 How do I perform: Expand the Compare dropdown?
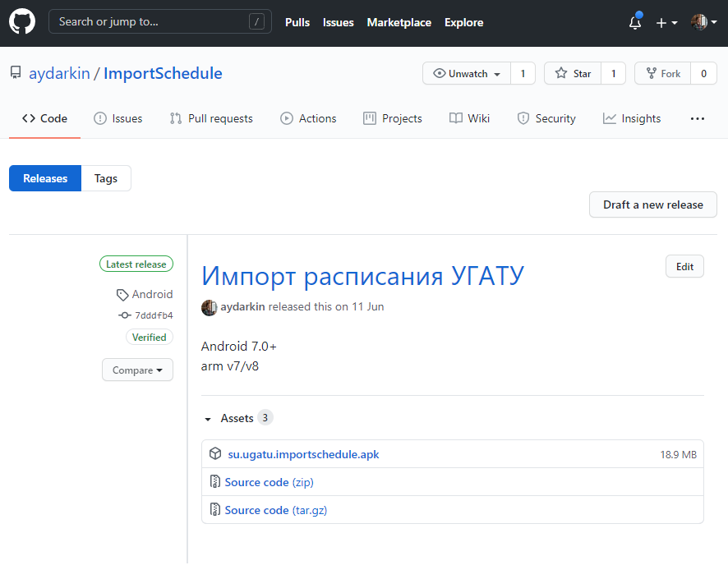coord(137,370)
